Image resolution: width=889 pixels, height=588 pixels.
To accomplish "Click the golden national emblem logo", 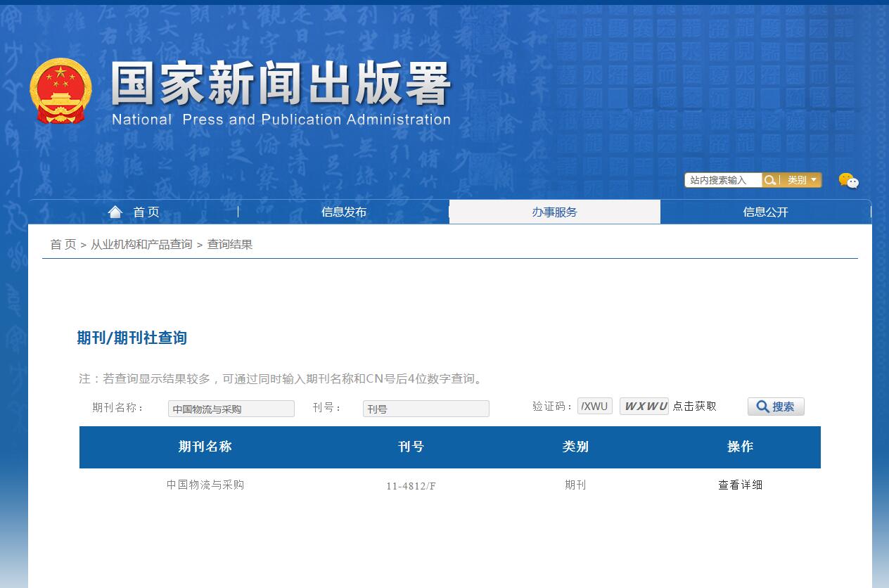I will (60, 91).
